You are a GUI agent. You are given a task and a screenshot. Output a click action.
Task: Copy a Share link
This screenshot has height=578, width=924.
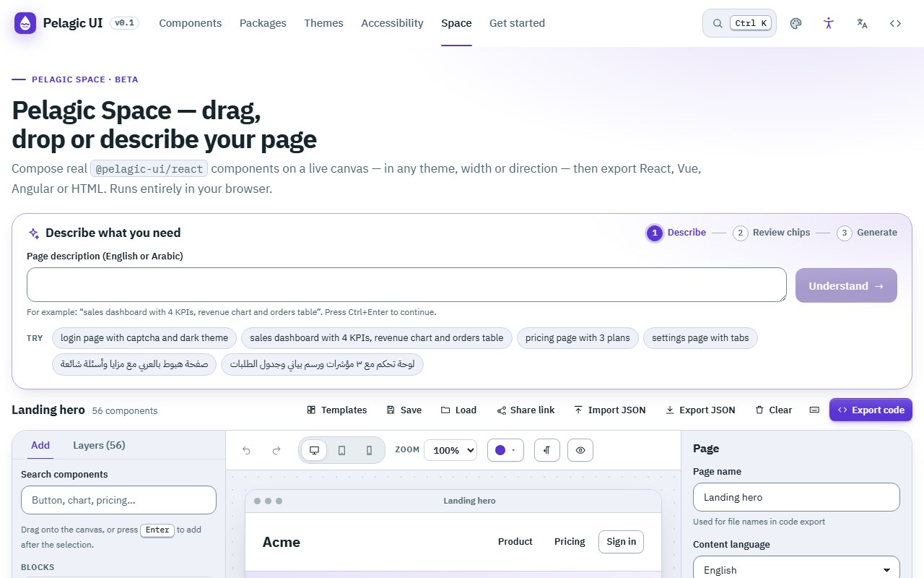526,410
